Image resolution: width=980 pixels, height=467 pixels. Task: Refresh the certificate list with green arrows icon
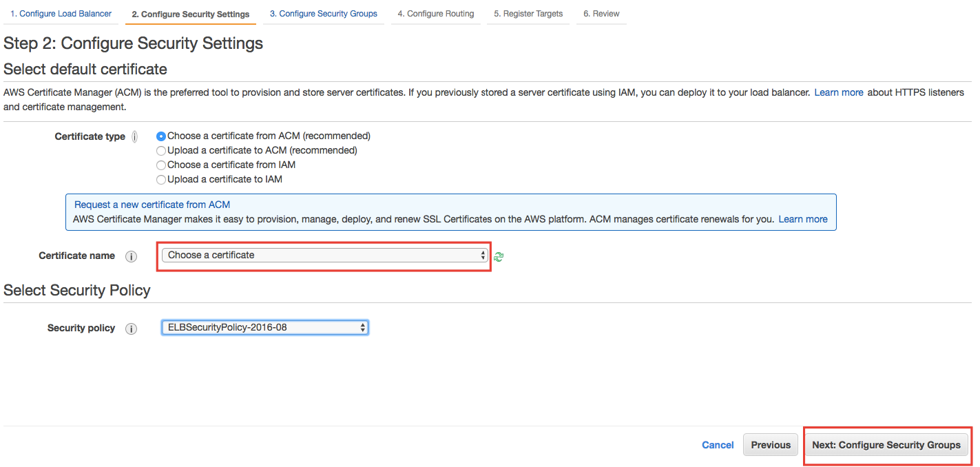coord(499,256)
